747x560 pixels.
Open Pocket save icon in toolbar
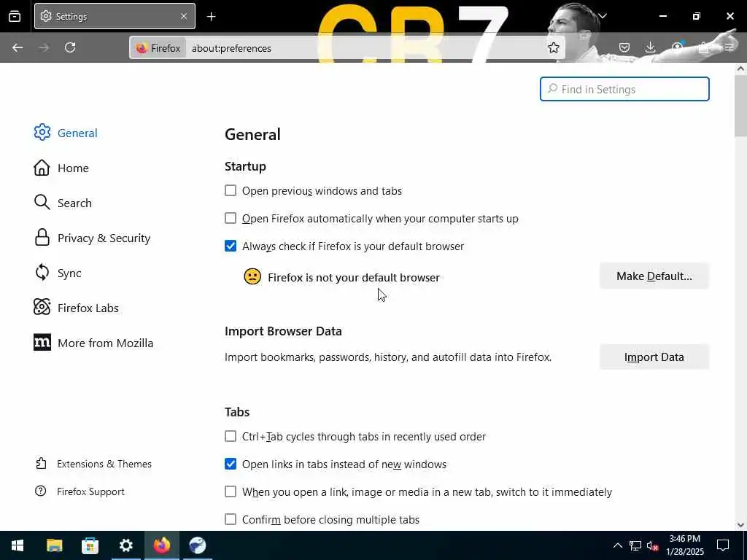(624, 47)
